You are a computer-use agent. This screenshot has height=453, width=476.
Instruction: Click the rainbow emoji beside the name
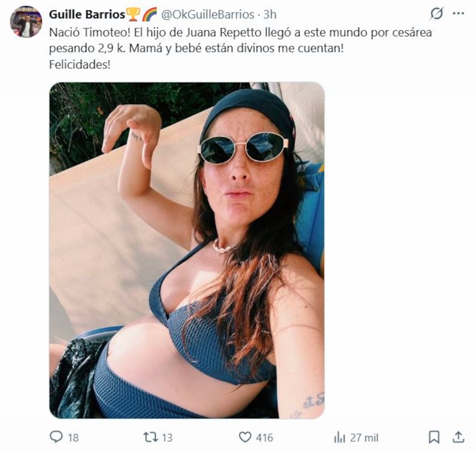(150, 14)
